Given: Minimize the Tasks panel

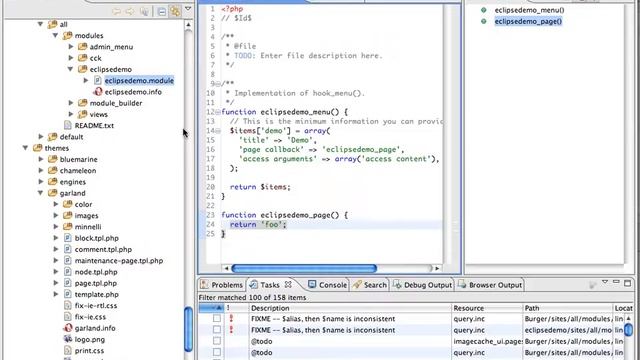Looking at the screenshot, I should point(616,282).
